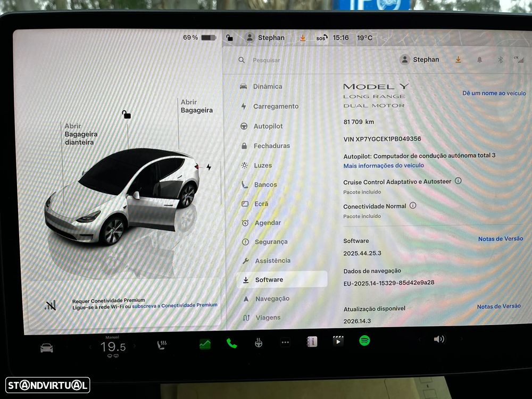Tap the 81 709 km odometer reading
The image size is (532, 399).
359,122
